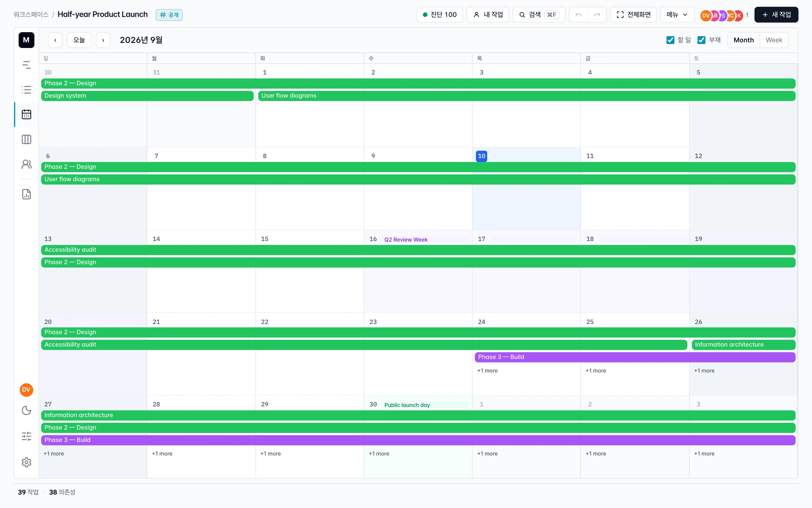Go to next month chevron
Viewport: 812px width, 508px height.
point(103,40)
